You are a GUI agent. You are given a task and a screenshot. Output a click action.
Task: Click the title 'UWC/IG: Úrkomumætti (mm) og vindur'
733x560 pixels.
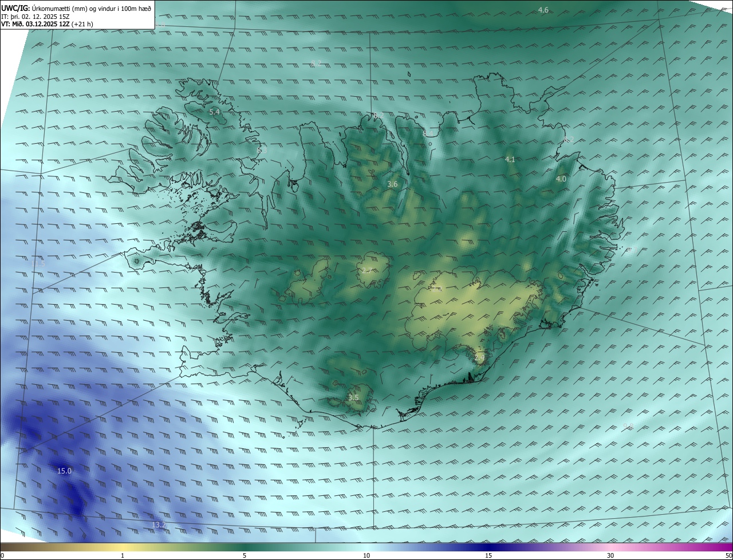(x=76, y=9)
